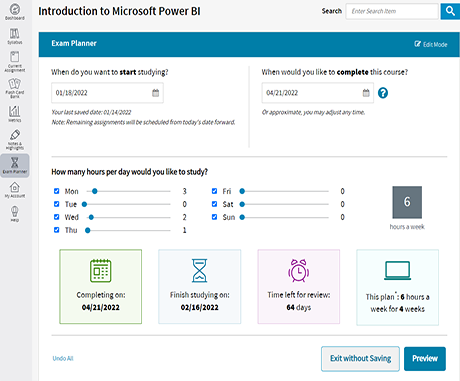Open Notes & Highlights sidebar icon
This screenshot has height=381, width=460.
pyautogui.click(x=15, y=139)
